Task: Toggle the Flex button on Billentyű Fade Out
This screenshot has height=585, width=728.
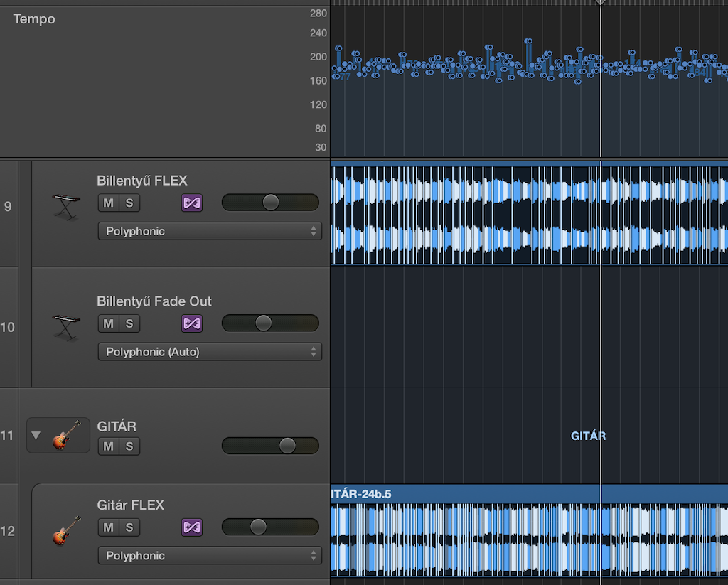Action: [x=192, y=324]
